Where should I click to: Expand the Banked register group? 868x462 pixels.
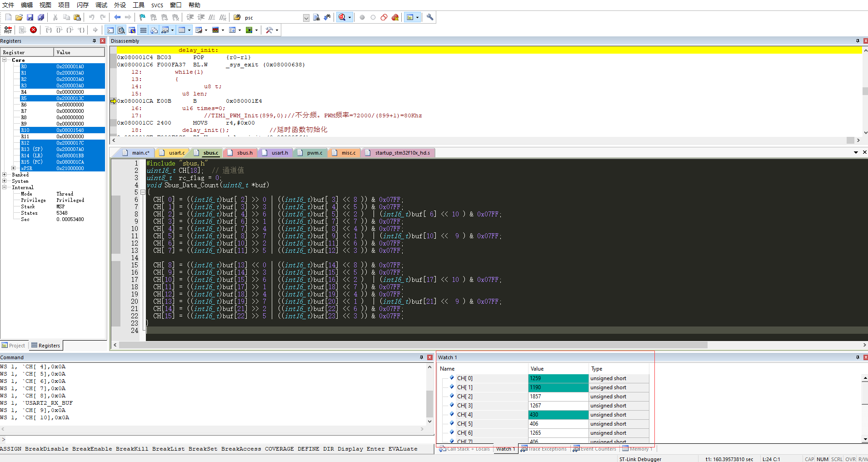tap(5, 175)
